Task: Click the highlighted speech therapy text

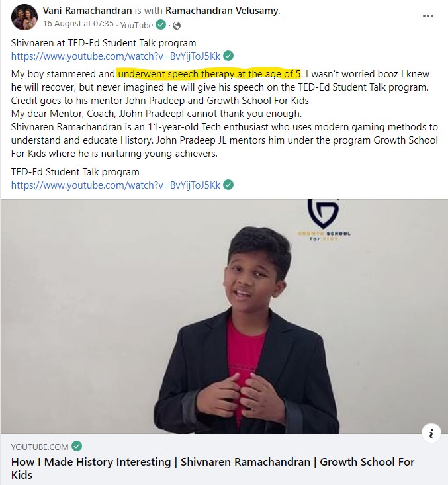Action: click(209, 74)
